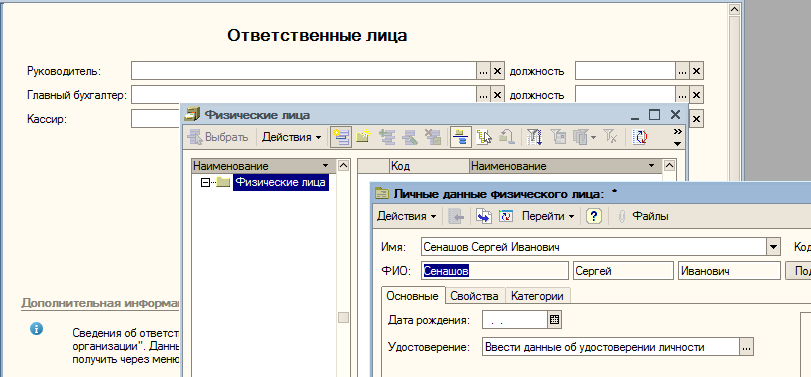Add a new item in Физические лица toolbar

coord(341,137)
